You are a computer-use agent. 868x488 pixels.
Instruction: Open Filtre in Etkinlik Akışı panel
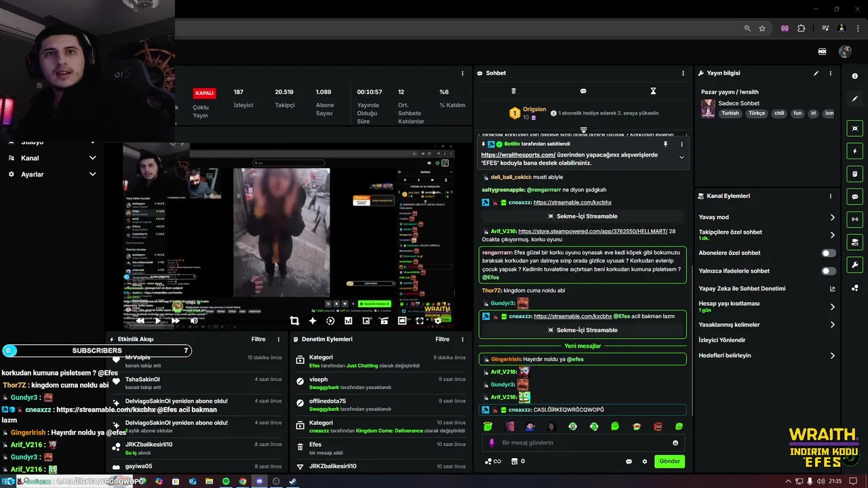(258, 339)
